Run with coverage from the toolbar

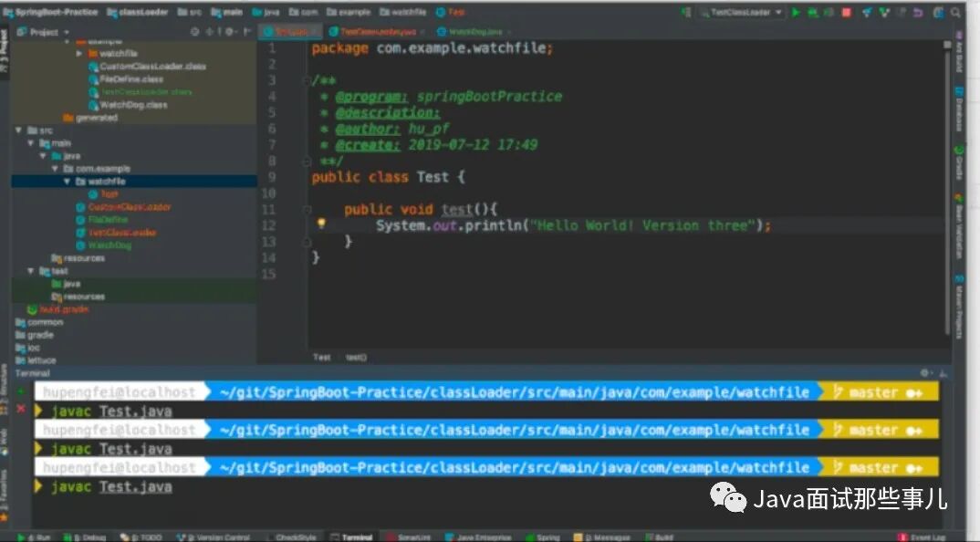point(829,12)
